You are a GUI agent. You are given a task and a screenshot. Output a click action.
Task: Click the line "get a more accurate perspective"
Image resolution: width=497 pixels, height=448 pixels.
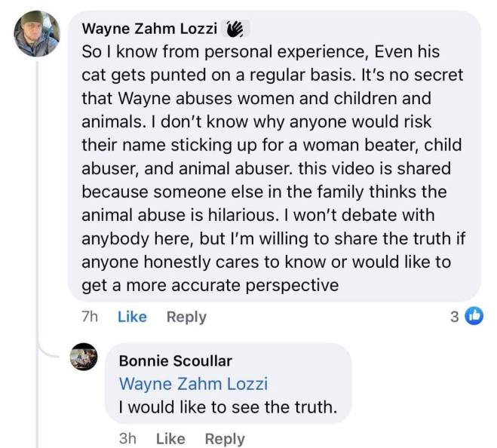(x=210, y=286)
